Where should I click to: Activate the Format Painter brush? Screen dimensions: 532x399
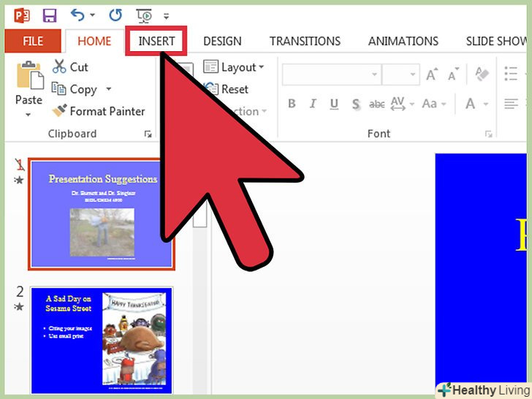click(x=99, y=111)
